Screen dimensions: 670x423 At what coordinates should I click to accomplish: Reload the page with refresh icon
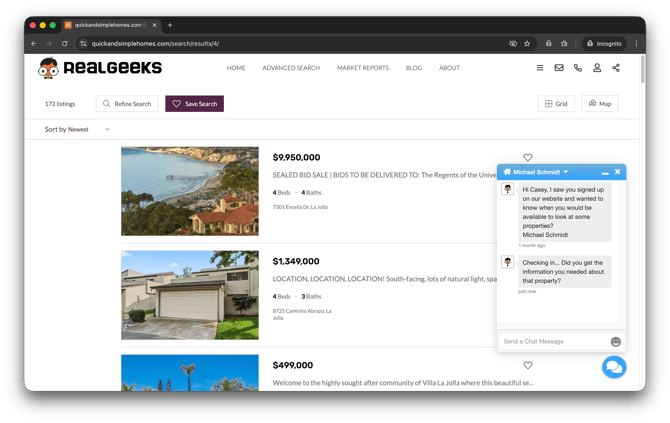click(x=65, y=44)
